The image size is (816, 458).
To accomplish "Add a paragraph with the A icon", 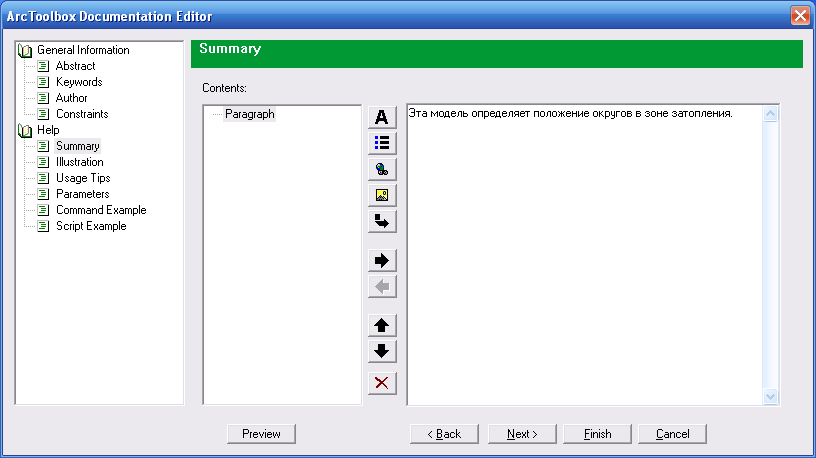I will click(x=382, y=117).
